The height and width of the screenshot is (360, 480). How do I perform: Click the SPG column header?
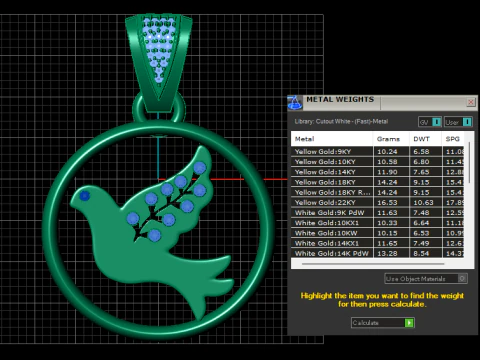(x=453, y=139)
